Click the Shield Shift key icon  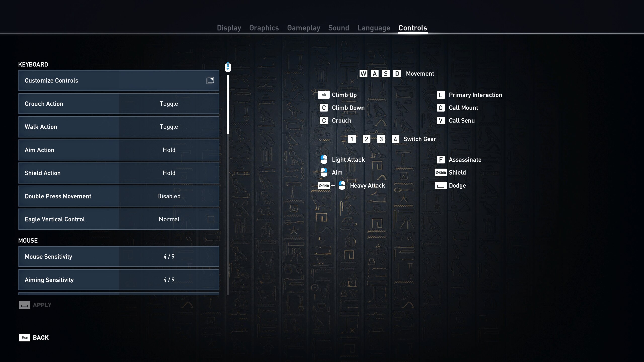pos(441,172)
